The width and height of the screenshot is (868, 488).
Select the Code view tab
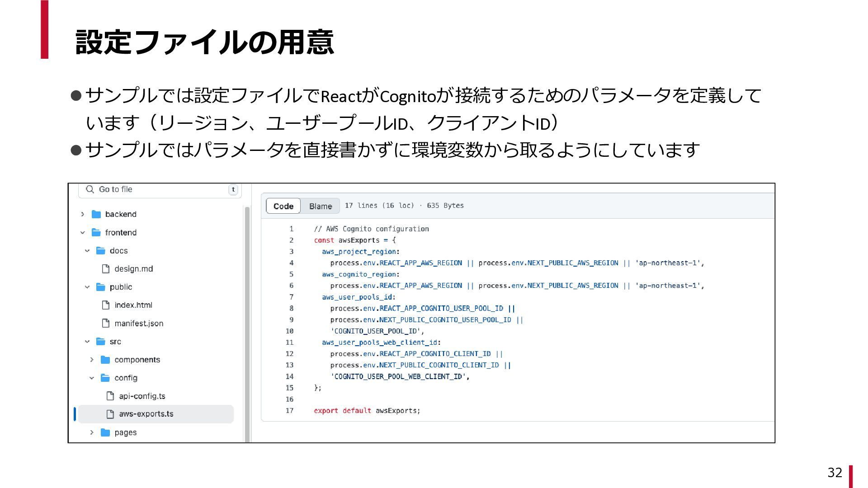(x=283, y=206)
